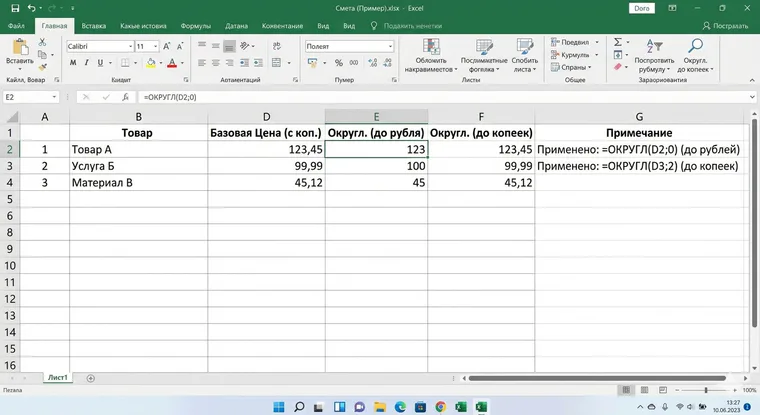This screenshot has width=760, height=415.
Task: Switch to Page Layout view icon
Action: tap(644, 390)
